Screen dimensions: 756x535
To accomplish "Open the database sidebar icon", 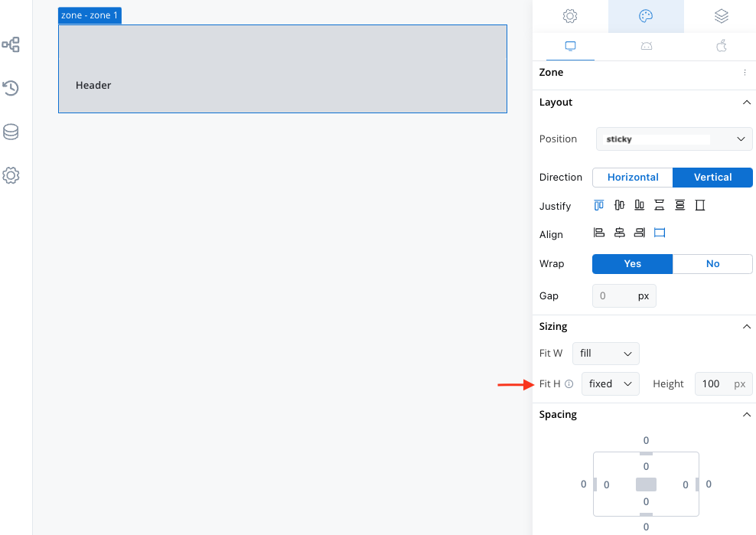I will coord(11,132).
